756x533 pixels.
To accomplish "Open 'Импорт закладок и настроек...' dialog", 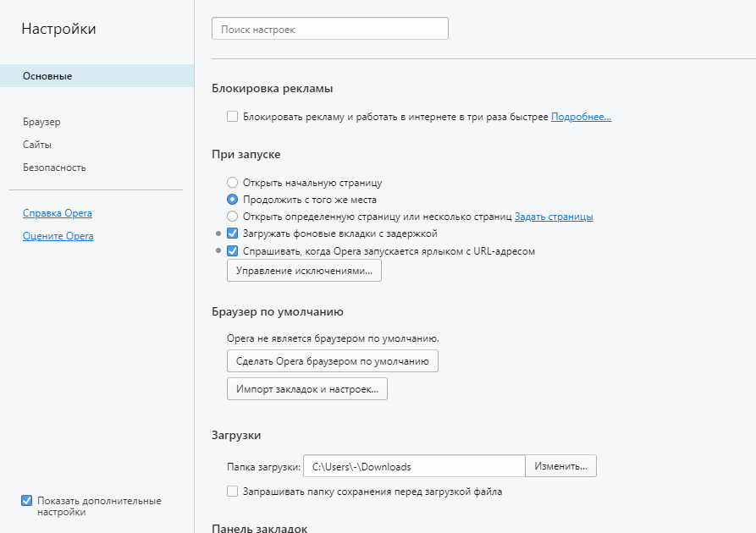I will tap(307, 389).
